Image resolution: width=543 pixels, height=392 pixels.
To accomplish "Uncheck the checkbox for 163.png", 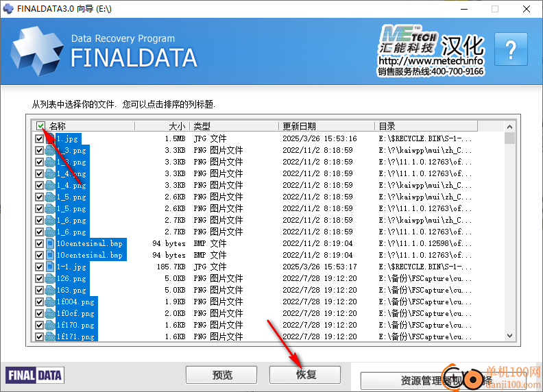I will (39, 290).
